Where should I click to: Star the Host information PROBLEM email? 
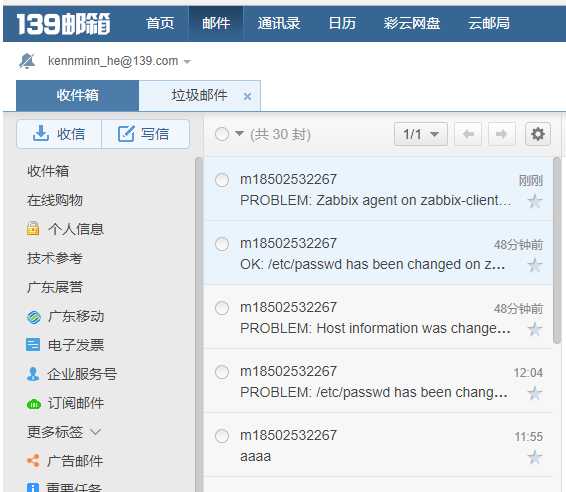[535, 329]
